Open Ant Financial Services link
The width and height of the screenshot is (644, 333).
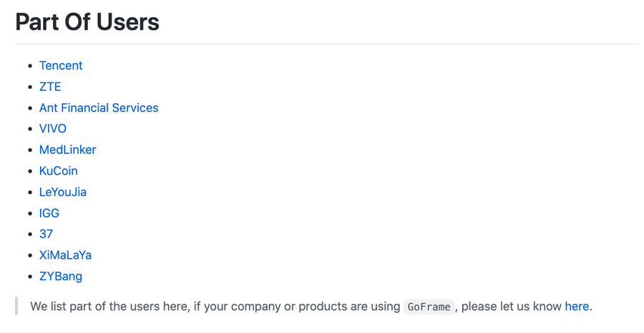coord(99,108)
